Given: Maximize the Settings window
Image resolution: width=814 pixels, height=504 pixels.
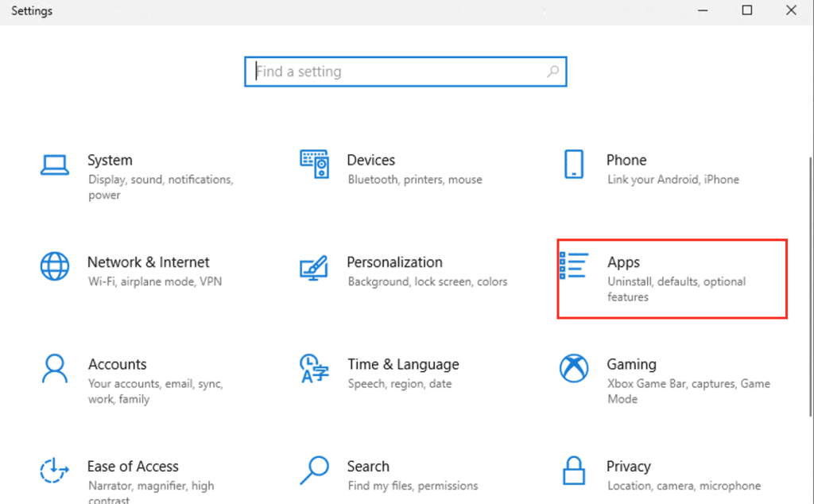Looking at the screenshot, I should (x=746, y=10).
